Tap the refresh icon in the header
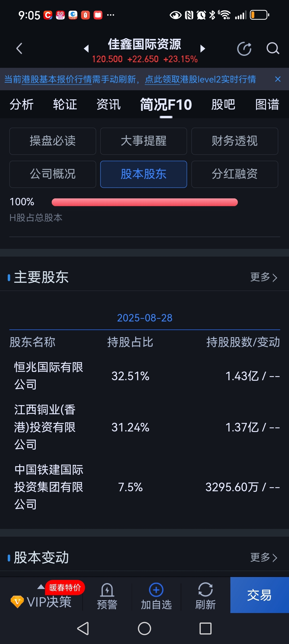The width and height of the screenshot is (289, 644). pyautogui.click(x=244, y=49)
